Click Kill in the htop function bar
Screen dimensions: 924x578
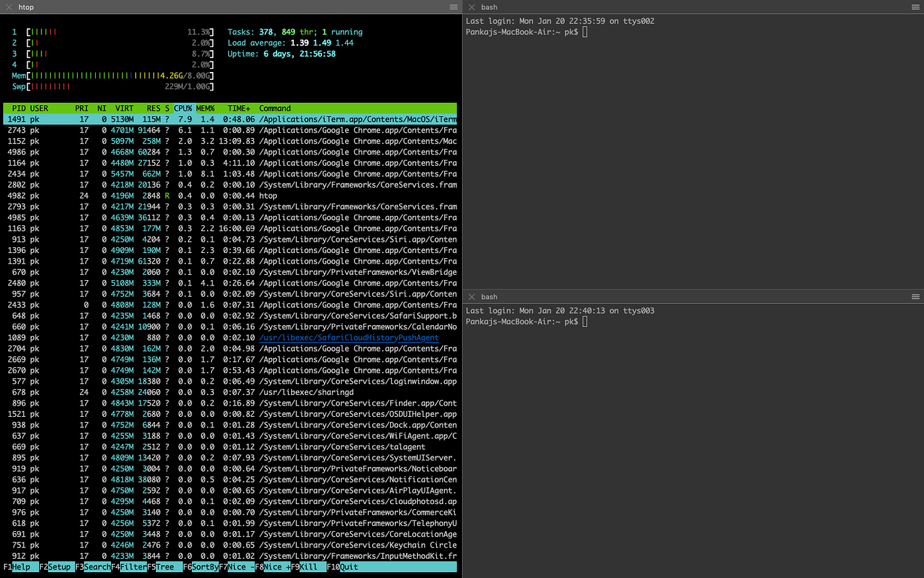[310, 566]
